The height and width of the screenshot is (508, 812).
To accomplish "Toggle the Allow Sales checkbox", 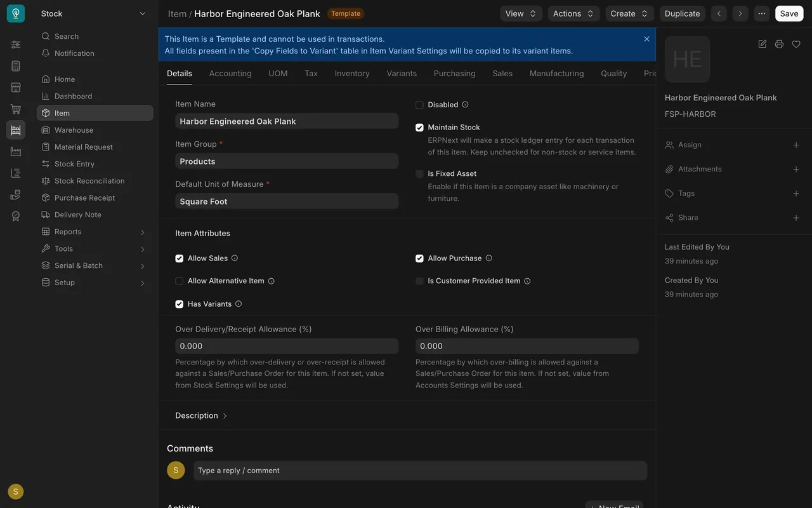I will pos(179,258).
